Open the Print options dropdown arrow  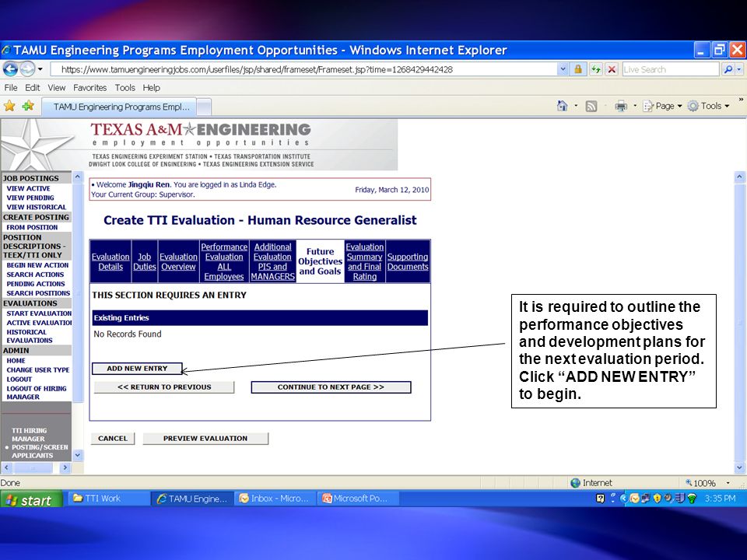pyautogui.click(x=635, y=106)
